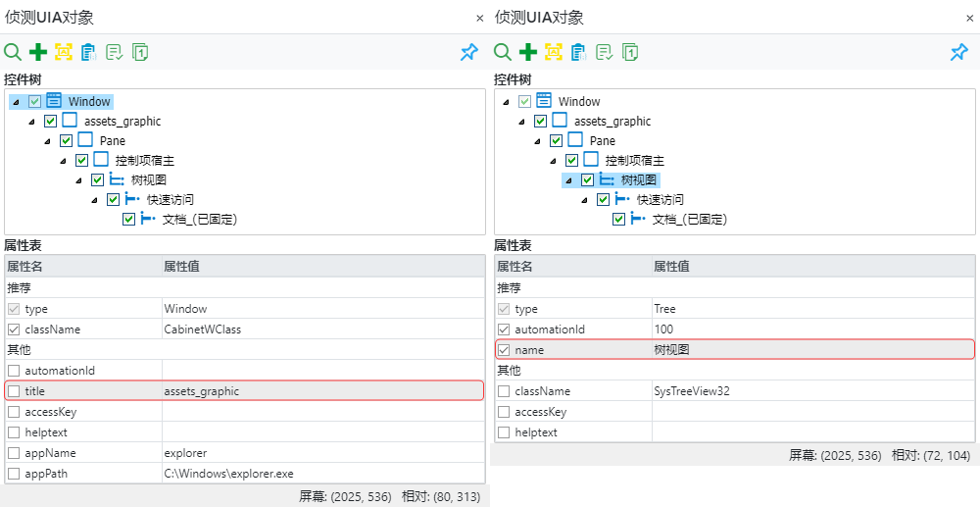980x507 pixels.
Task: Enable the title property checkbox in left panel
Action: coord(14,391)
